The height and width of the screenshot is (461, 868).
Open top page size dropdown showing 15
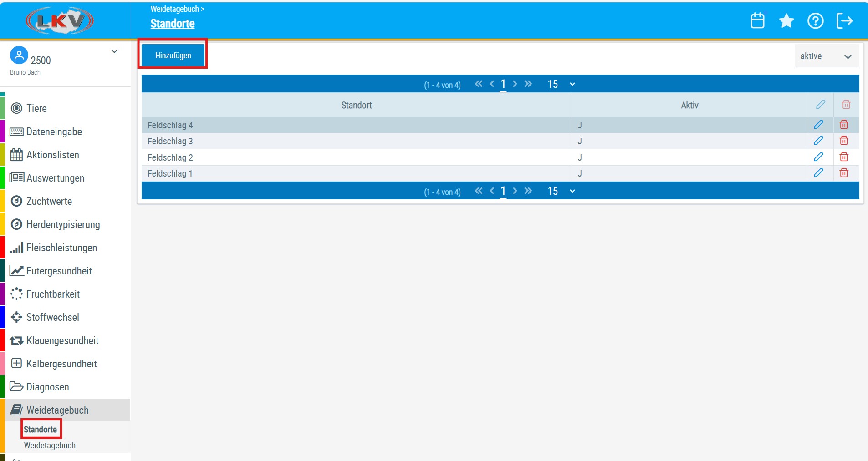561,84
